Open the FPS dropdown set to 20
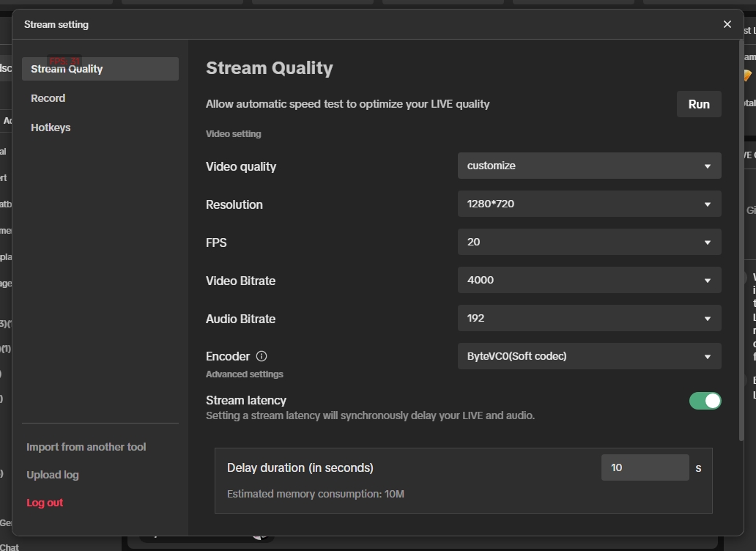 point(590,242)
